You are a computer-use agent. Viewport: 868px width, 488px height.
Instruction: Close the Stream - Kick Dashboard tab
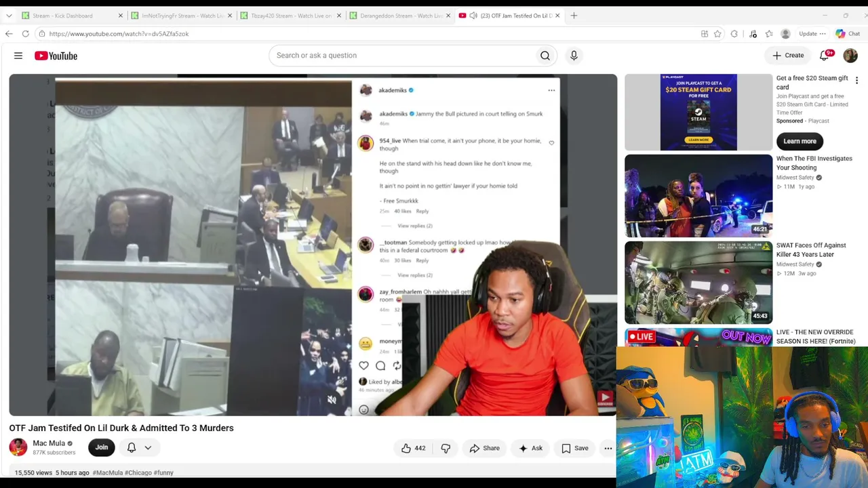pos(121,16)
